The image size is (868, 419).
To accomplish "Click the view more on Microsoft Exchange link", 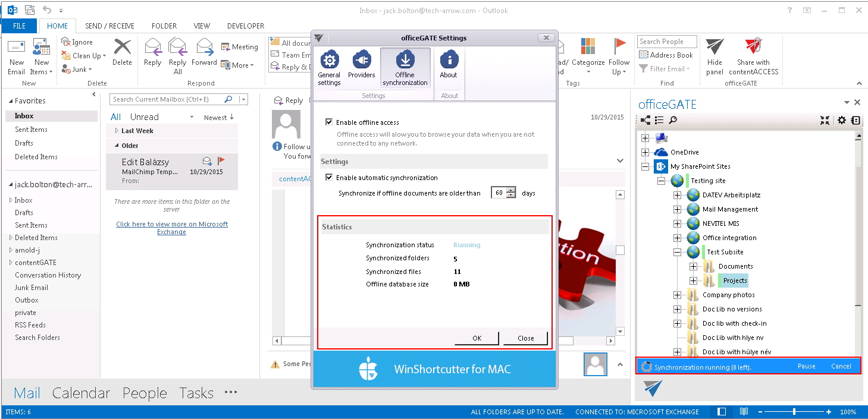I will pyautogui.click(x=172, y=228).
